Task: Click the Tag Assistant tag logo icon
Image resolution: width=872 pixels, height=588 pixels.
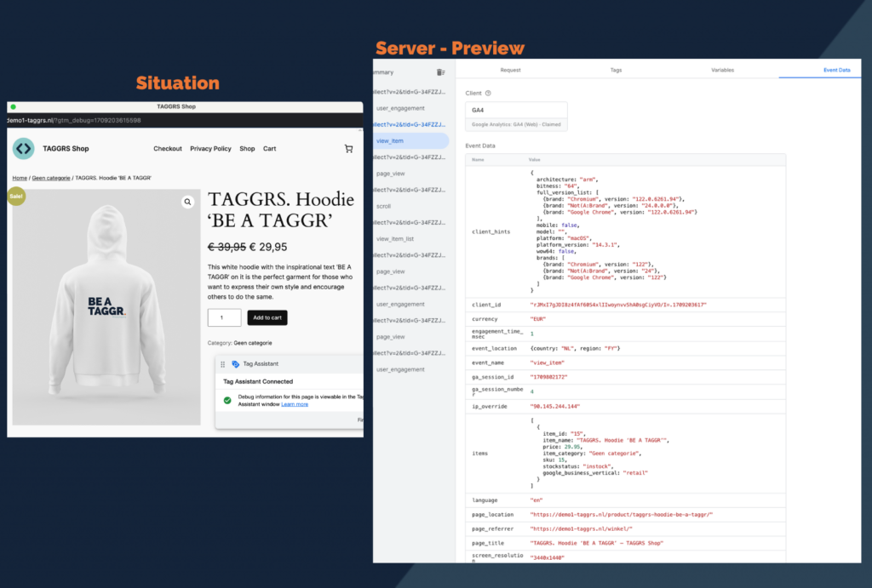Action: click(235, 364)
